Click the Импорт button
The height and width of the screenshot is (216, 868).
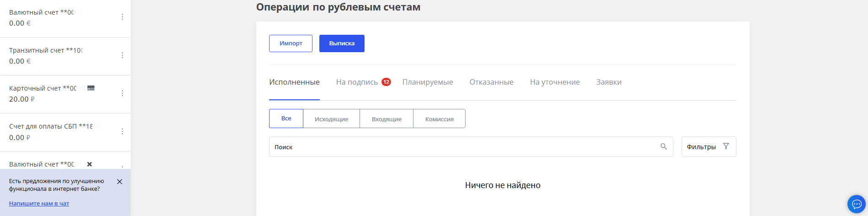click(x=291, y=43)
